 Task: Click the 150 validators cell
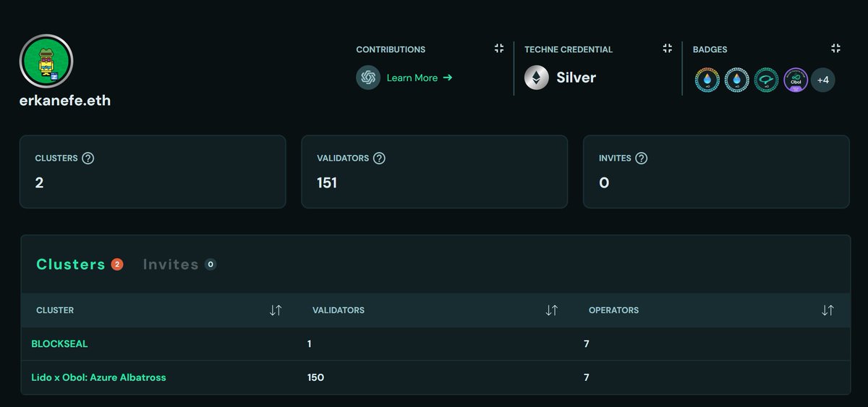[315, 377]
